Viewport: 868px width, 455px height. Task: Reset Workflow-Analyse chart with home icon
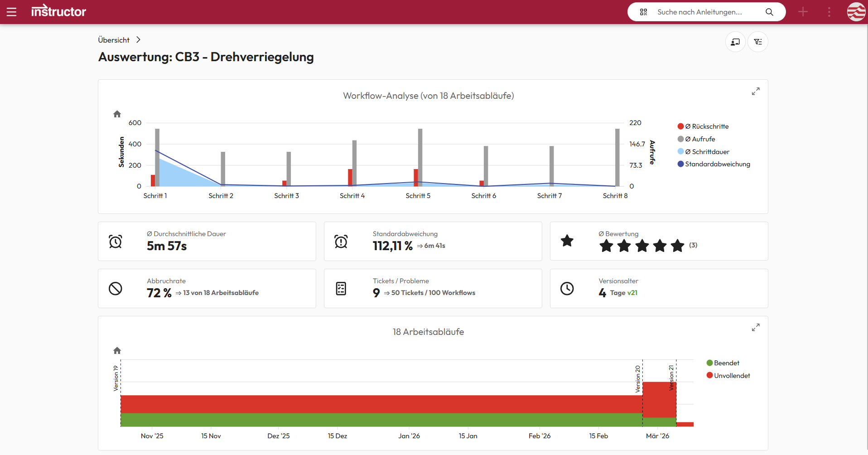[x=117, y=114]
